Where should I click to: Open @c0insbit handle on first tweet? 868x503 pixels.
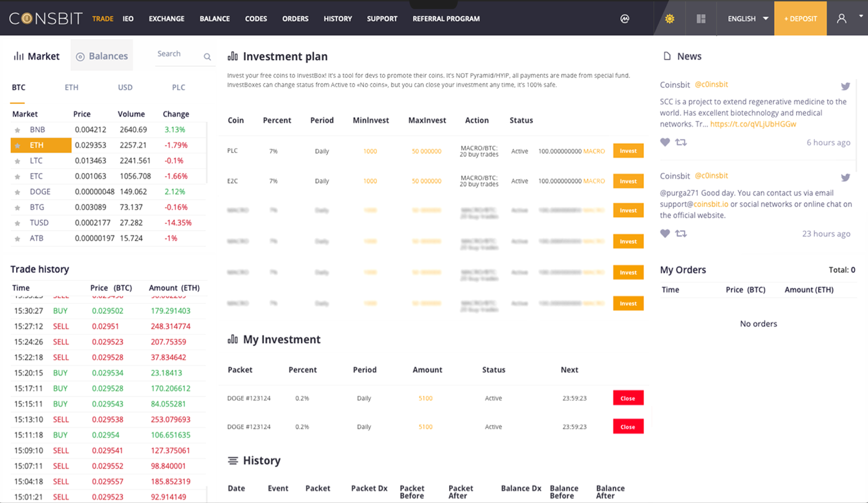712,84
